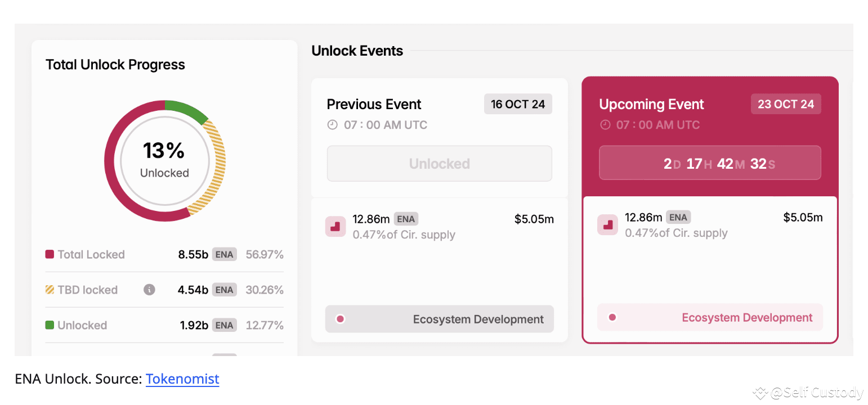The image size is (868, 405).
Task: Click ENA tag in Previous Event card
Action: [x=406, y=219]
